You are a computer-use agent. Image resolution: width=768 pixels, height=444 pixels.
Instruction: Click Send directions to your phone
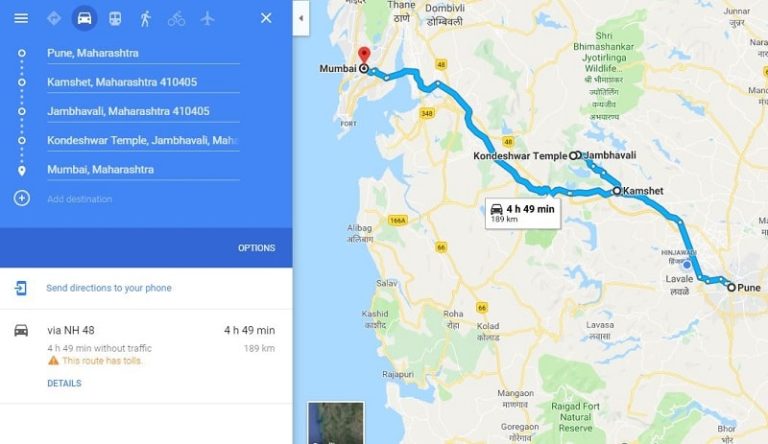click(x=109, y=288)
